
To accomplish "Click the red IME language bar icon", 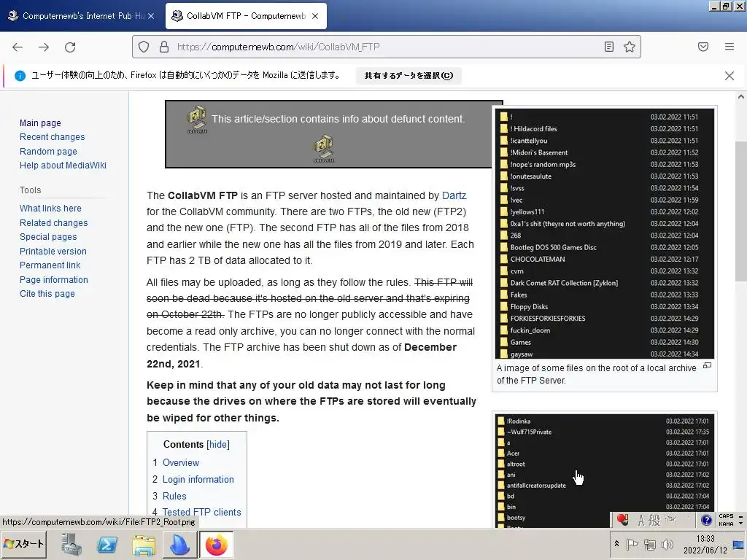I will 622,519.
